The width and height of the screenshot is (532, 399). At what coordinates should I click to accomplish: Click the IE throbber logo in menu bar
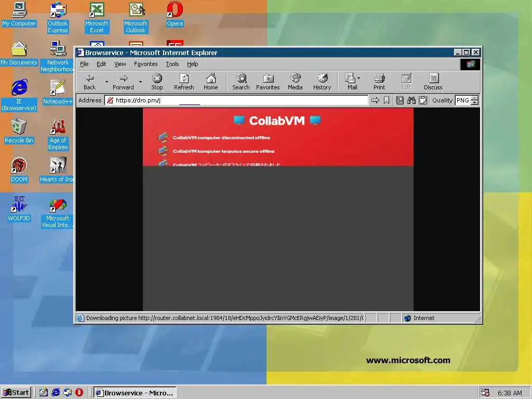tap(470, 64)
